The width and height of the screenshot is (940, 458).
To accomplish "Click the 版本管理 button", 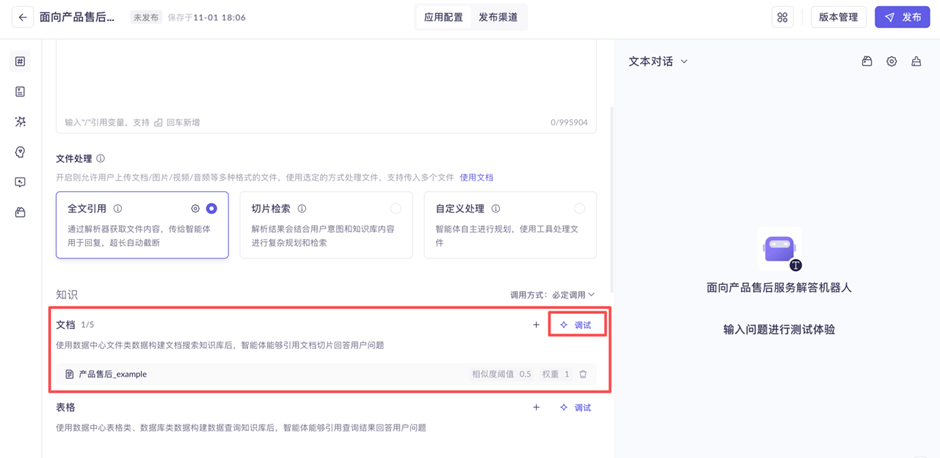I will pos(838,17).
